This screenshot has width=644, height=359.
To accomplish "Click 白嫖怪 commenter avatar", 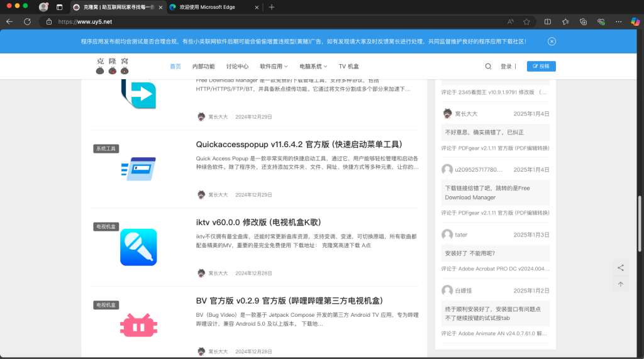I will tap(447, 290).
